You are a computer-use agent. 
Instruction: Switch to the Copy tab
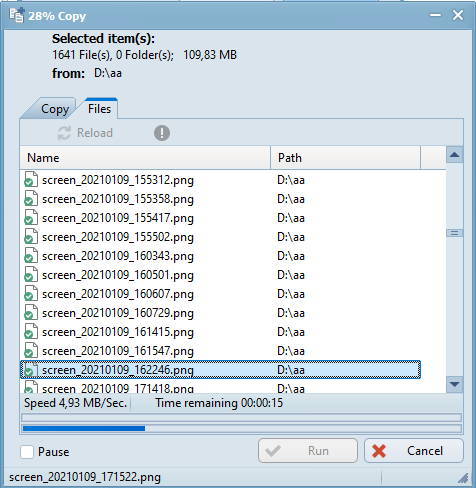54,109
